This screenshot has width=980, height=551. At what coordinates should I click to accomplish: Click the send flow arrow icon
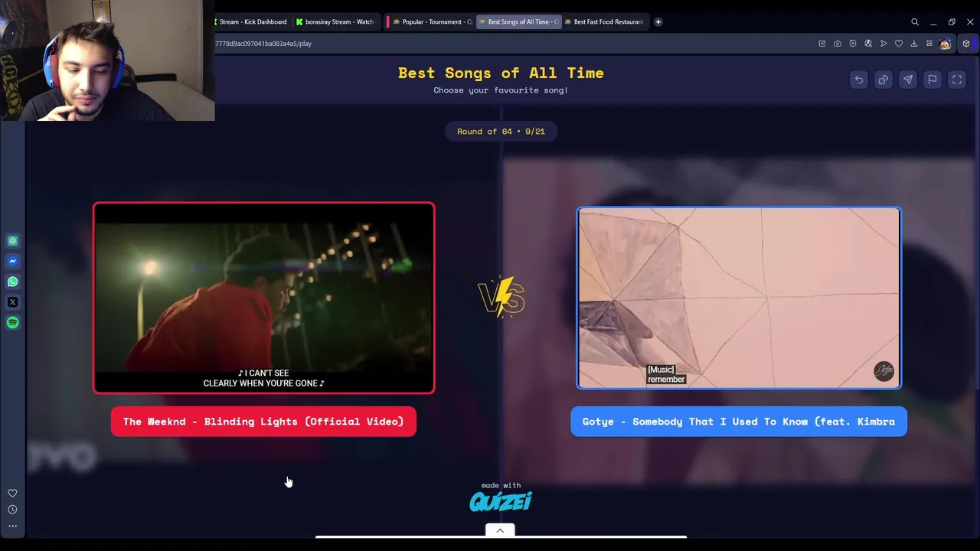[x=884, y=44]
